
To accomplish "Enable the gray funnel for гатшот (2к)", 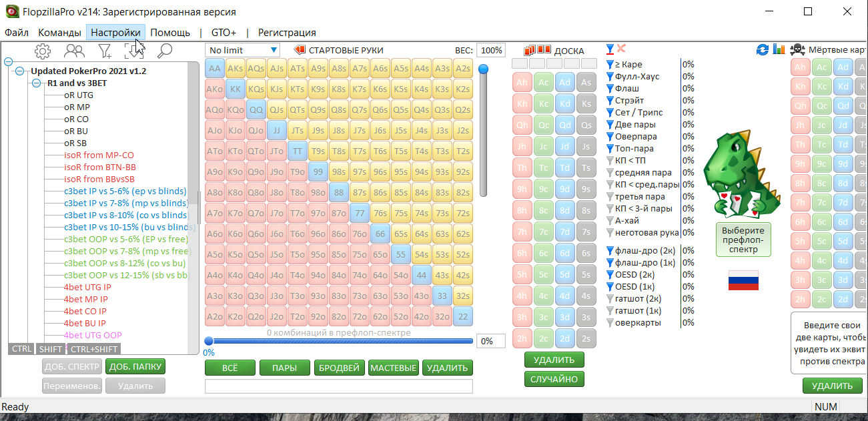I will tap(609, 299).
